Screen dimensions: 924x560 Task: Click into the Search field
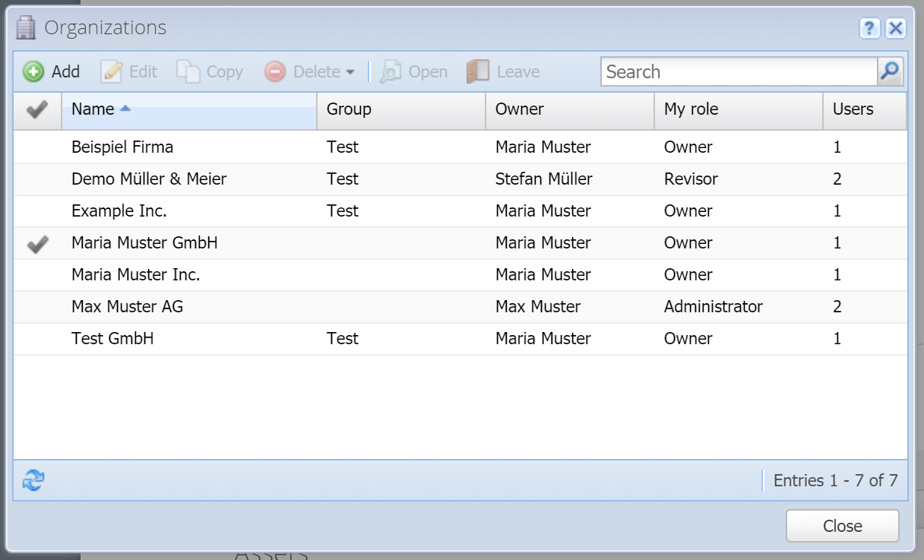point(739,72)
